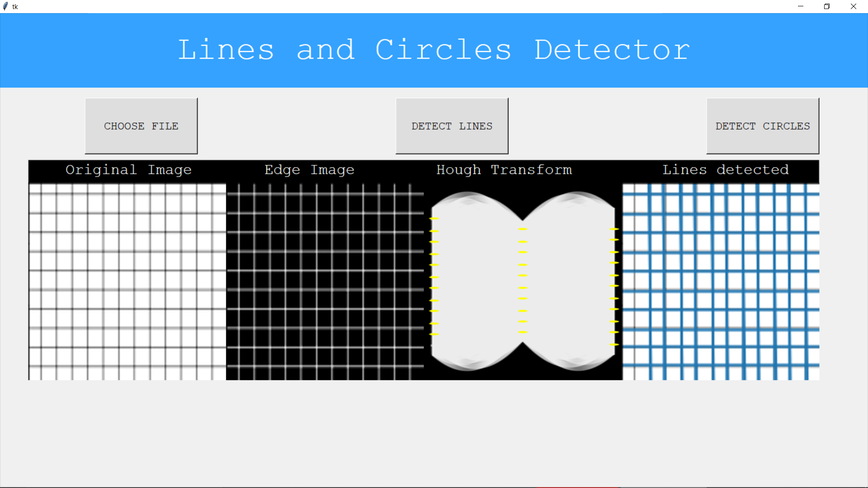Click the Lines and Circles Detector title banner
Screen dimensions: 868x488
[x=434, y=50]
